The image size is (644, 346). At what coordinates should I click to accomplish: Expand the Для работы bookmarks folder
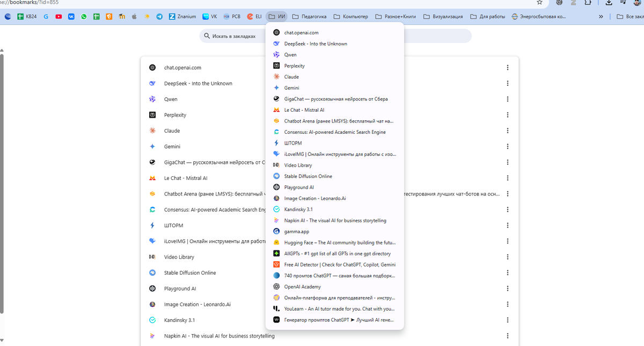(x=488, y=17)
